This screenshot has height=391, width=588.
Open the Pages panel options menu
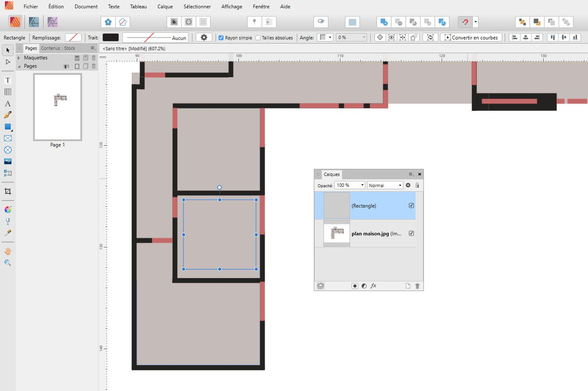[93, 48]
